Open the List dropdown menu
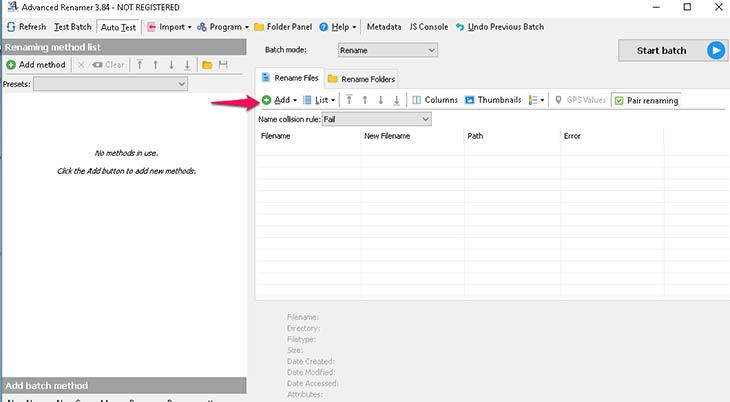Screen dimensions: 730x402 [x=319, y=100]
